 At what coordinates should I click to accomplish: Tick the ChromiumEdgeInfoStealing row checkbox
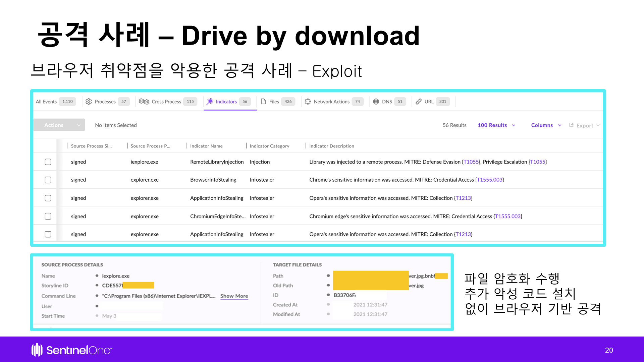click(48, 216)
